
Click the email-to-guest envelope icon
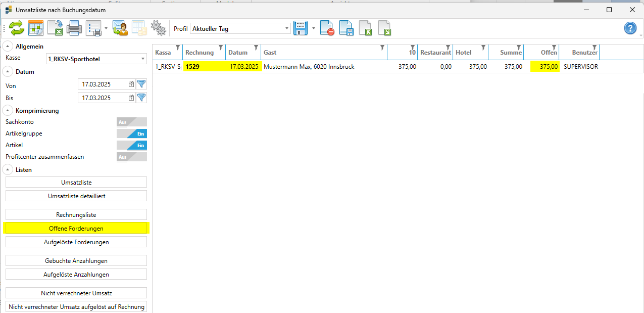[120, 28]
